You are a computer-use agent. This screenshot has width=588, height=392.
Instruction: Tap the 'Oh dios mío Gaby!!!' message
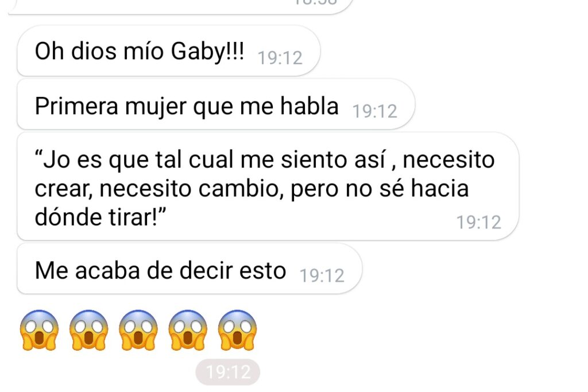(168, 51)
